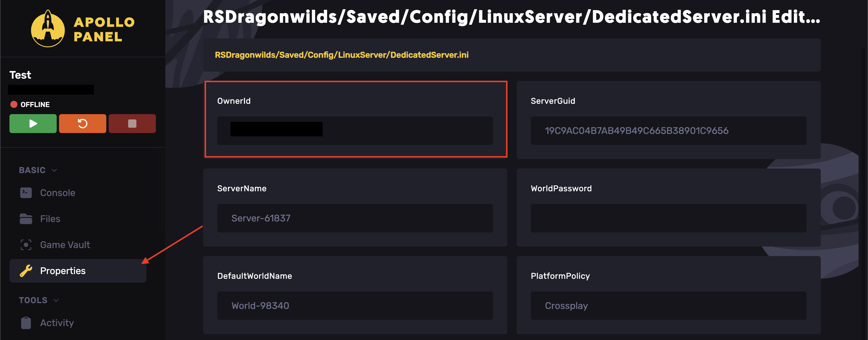Collapse the TOOLS section chevron

[x=56, y=300]
